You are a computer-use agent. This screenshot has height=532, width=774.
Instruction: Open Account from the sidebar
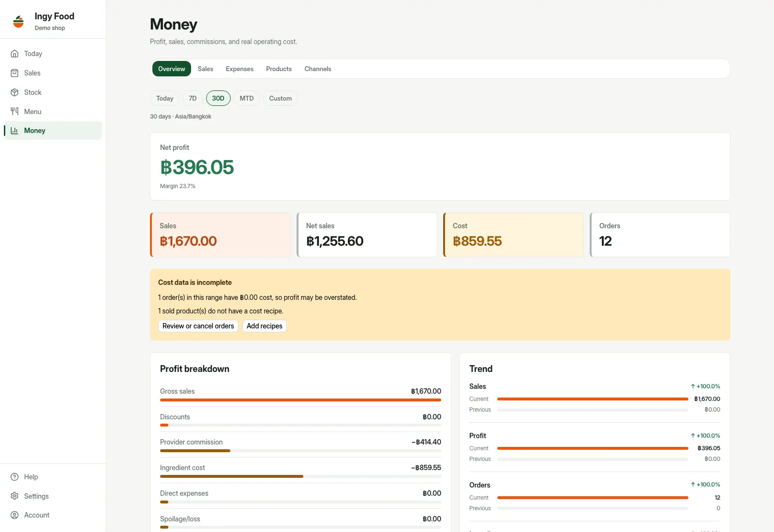coord(53,515)
